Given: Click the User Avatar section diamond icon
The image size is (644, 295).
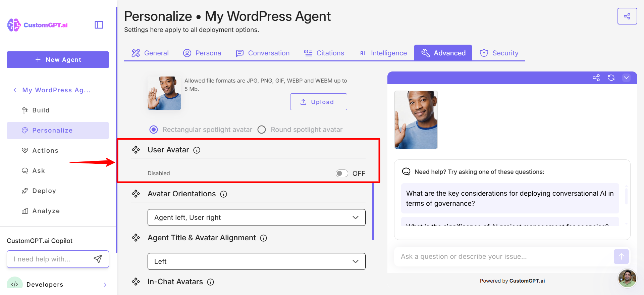Looking at the screenshot, I should pyautogui.click(x=136, y=150).
